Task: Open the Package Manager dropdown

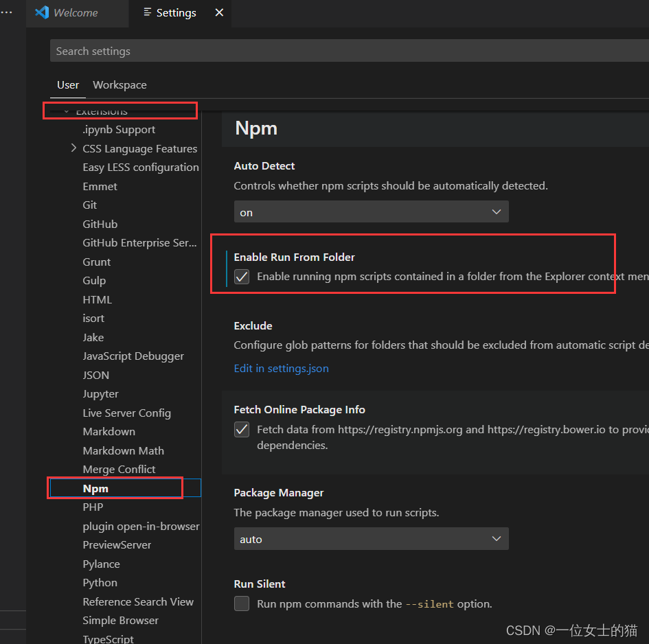Action: pyautogui.click(x=372, y=538)
